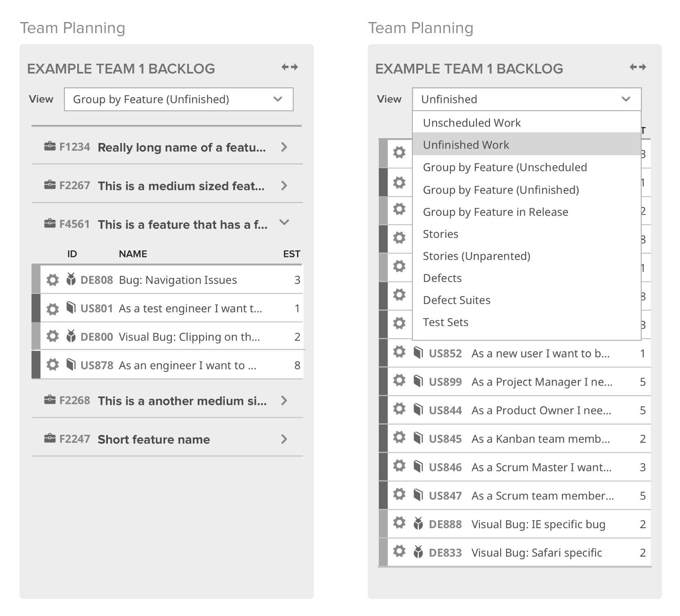Click the defect bug icon for DE888
The image size is (680, 616).
(x=418, y=524)
